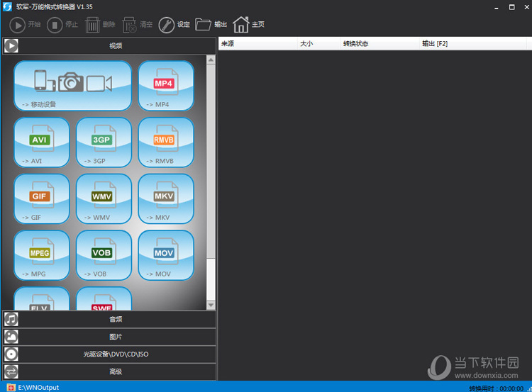Open the mobile device (移动设备) conversion tile
Screen dimensions: 532x392
pyautogui.click(x=72, y=86)
